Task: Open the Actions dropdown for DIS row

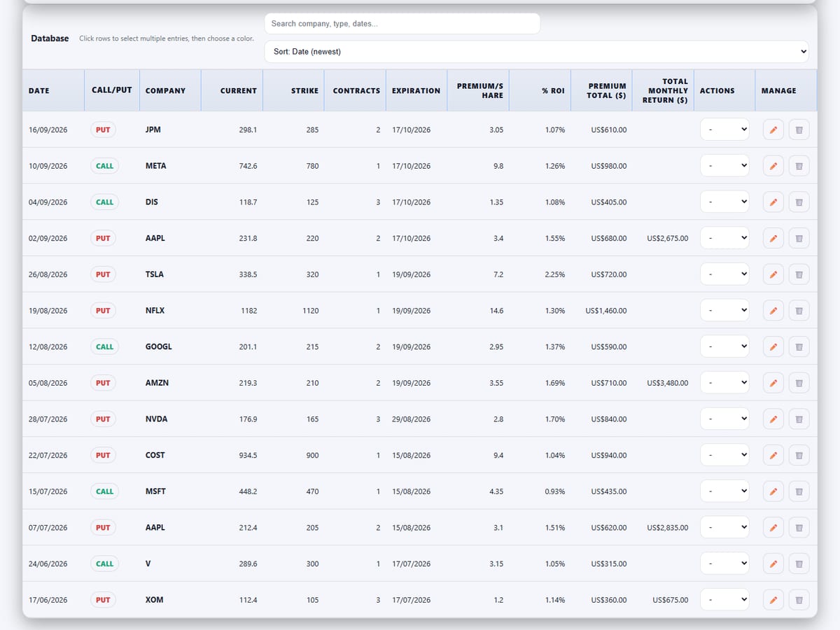Action: click(724, 202)
